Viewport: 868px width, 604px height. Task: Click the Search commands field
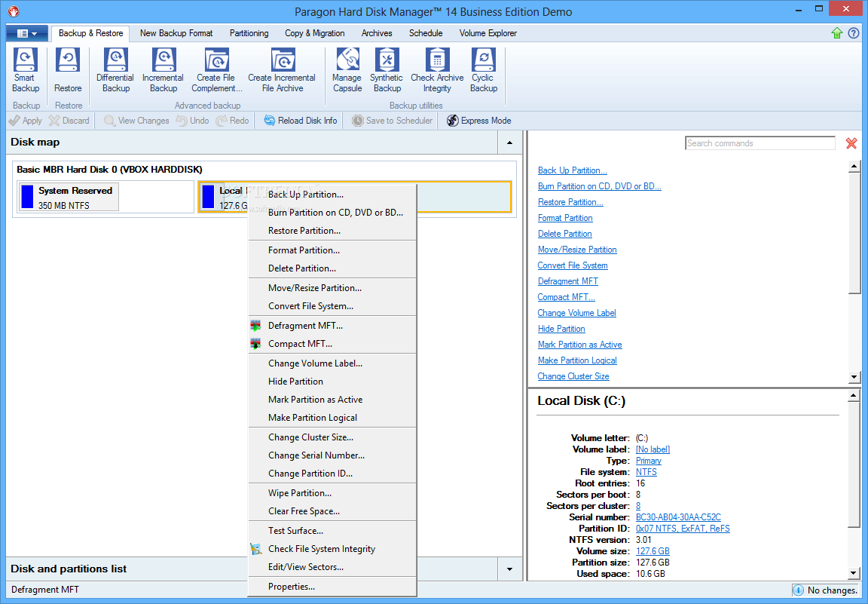click(x=760, y=143)
